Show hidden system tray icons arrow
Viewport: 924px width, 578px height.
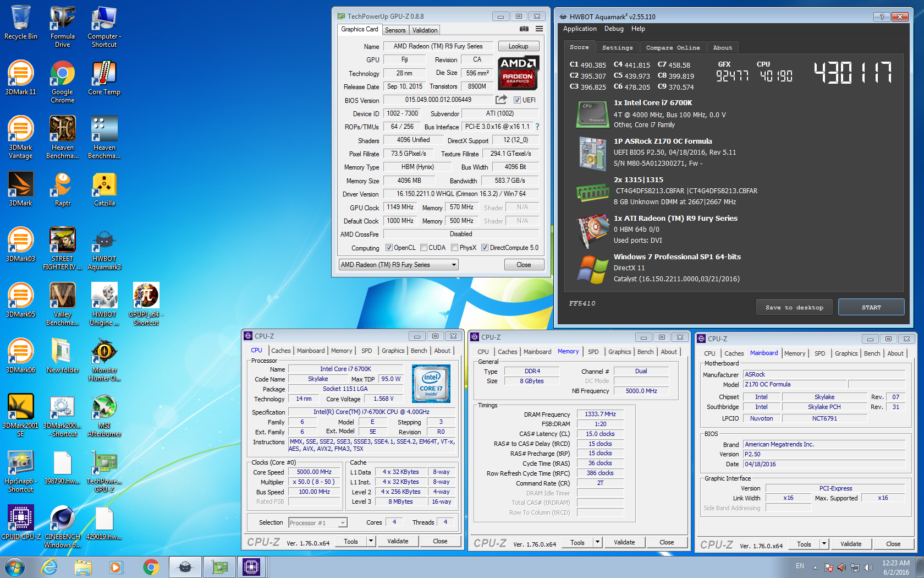point(815,568)
